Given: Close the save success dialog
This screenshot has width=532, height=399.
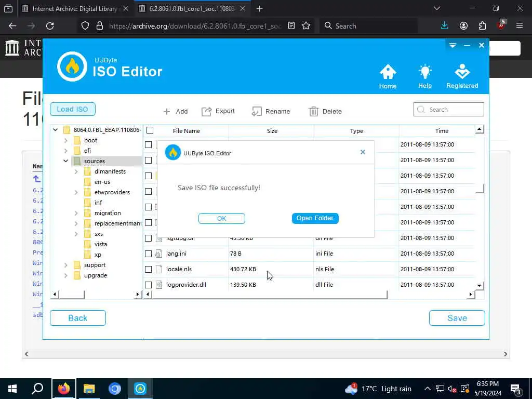Looking at the screenshot, I should (363, 152).
